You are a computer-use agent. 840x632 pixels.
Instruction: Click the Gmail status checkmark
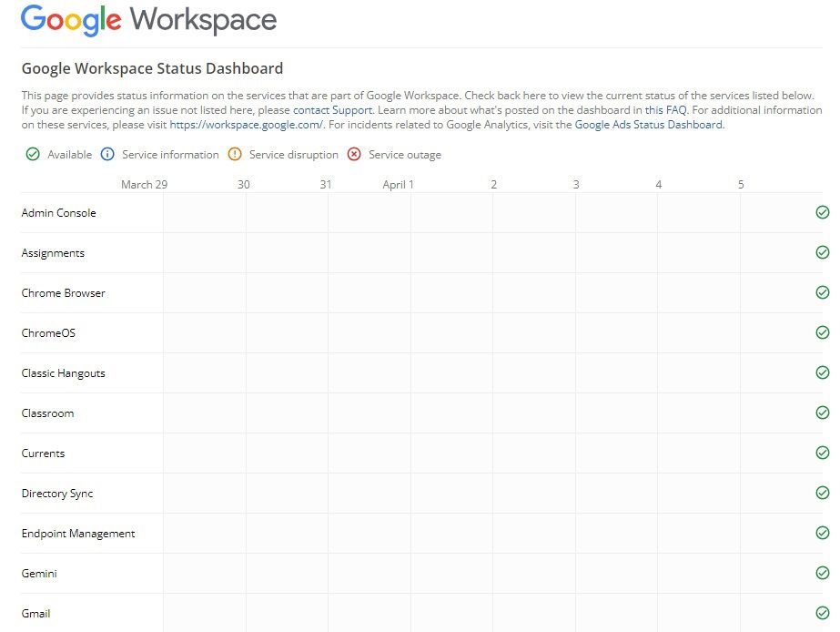pos(823,613)
